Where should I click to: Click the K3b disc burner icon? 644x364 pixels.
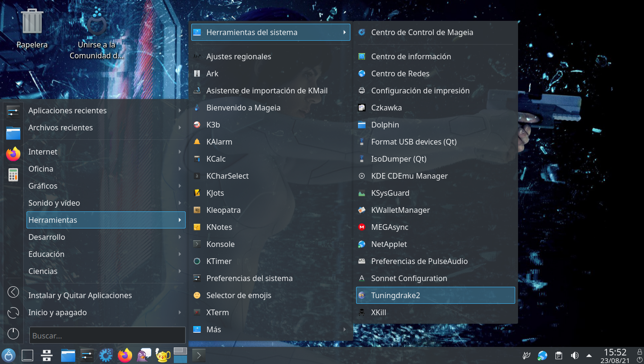click(197, 125)
